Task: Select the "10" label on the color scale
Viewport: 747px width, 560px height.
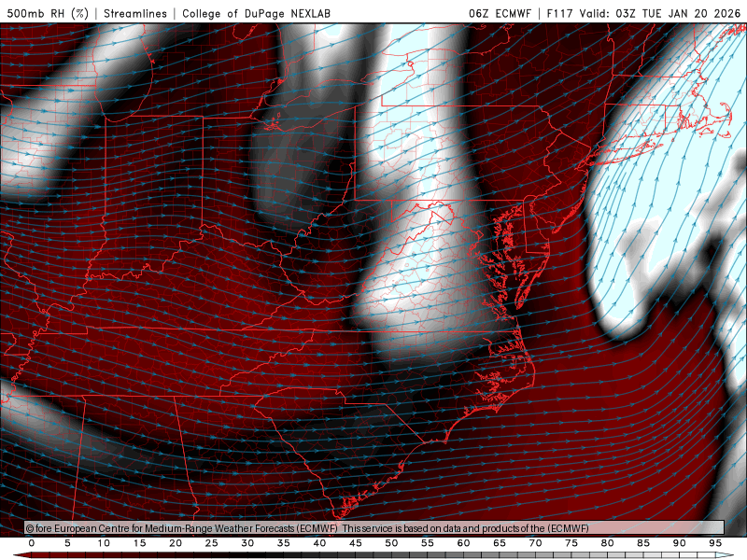Action: point(104,543)
